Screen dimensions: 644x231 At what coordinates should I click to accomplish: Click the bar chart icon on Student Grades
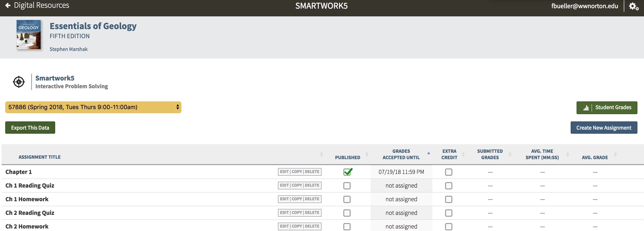(x=586, y=108)
